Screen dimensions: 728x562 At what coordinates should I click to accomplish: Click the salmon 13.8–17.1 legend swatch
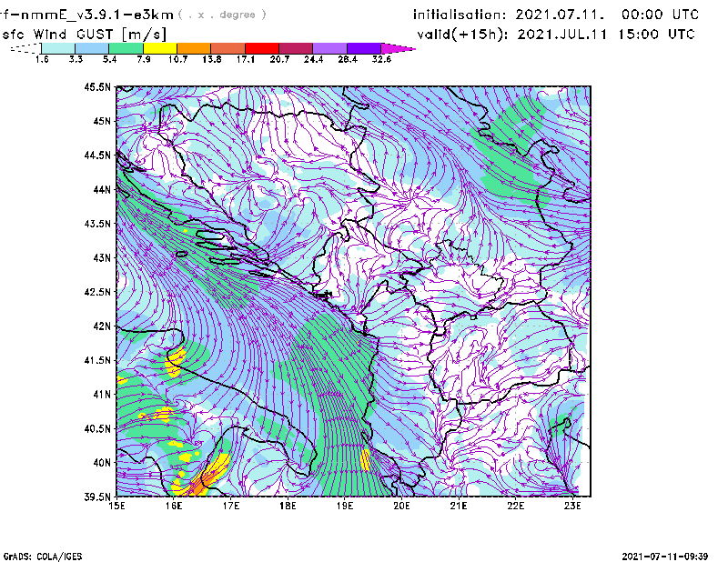(x=228, y=48)
